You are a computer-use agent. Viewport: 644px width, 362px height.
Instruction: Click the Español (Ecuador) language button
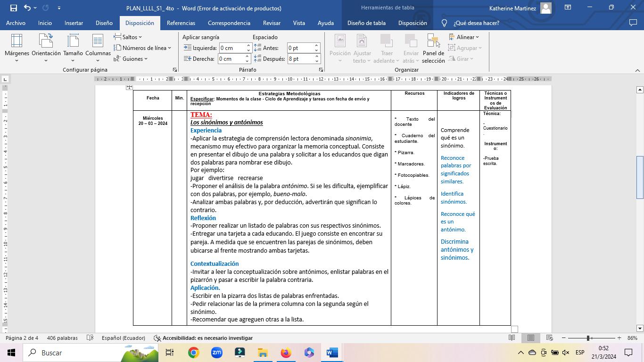[123, 338]
